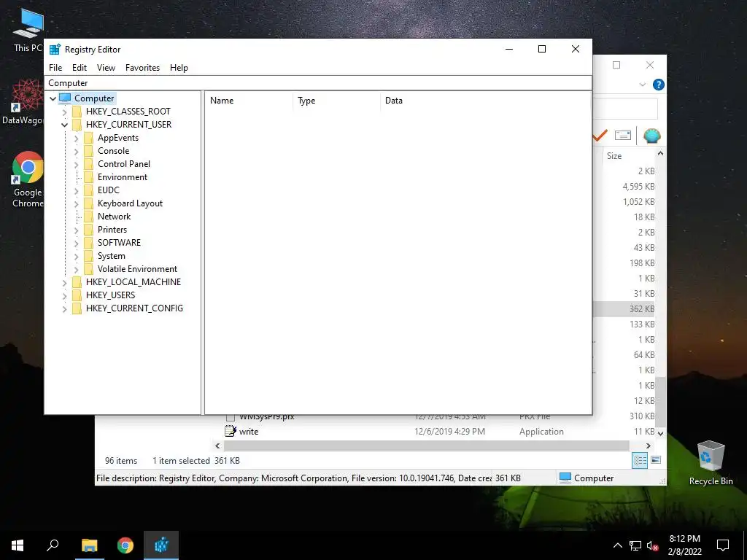Select the Printers key
The image size is (747, 560).
112,230
